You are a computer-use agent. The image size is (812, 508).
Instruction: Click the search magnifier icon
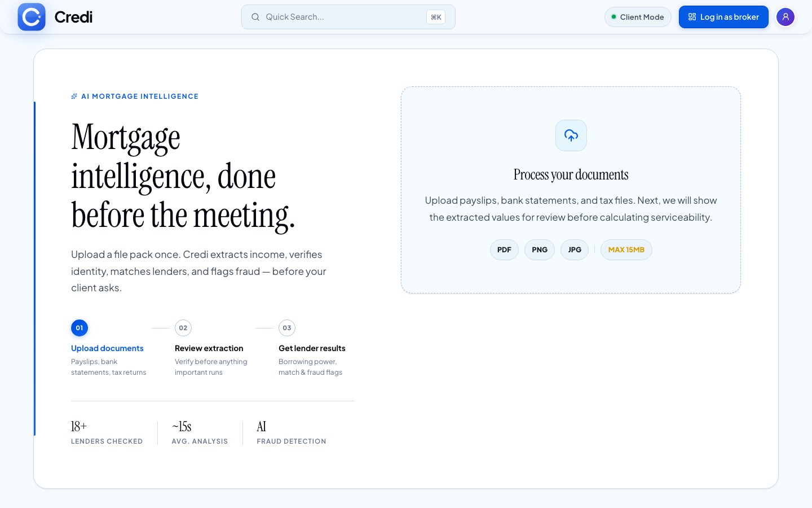(x=255, y=17)
